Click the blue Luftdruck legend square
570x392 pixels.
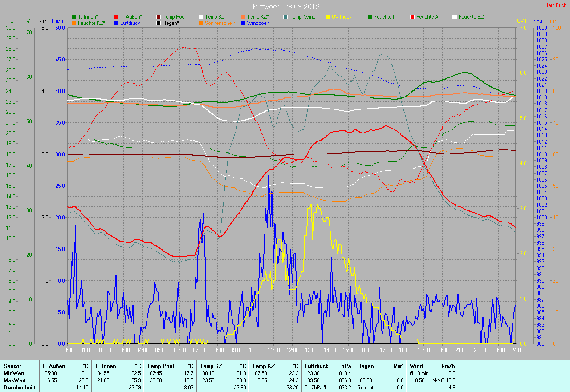[116, 23]
